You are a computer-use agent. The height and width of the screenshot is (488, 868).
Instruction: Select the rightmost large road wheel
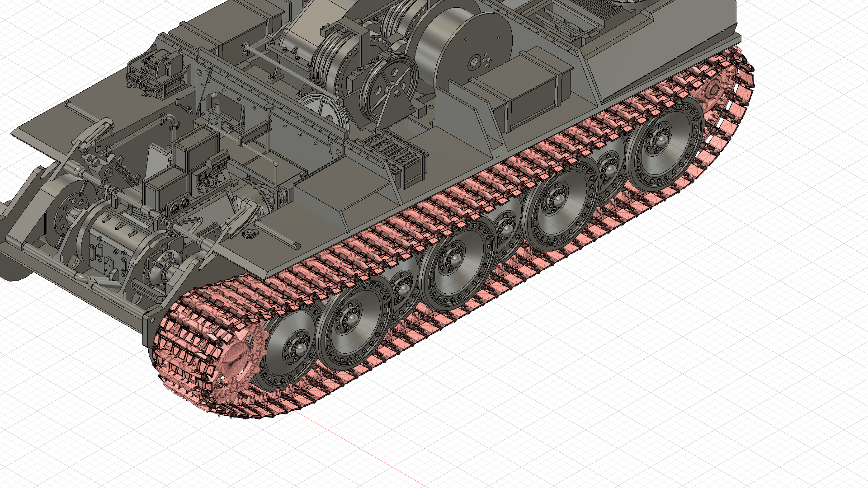pos(661,139)
